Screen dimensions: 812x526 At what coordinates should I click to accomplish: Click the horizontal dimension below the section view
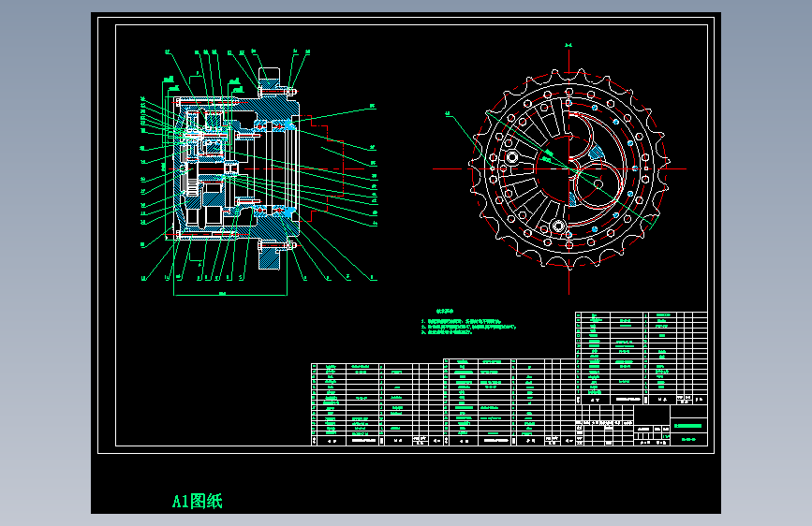230,294
